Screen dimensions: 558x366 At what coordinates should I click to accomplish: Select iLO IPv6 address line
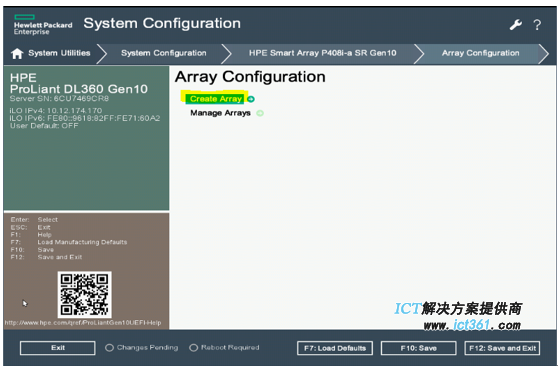point(85,118)
